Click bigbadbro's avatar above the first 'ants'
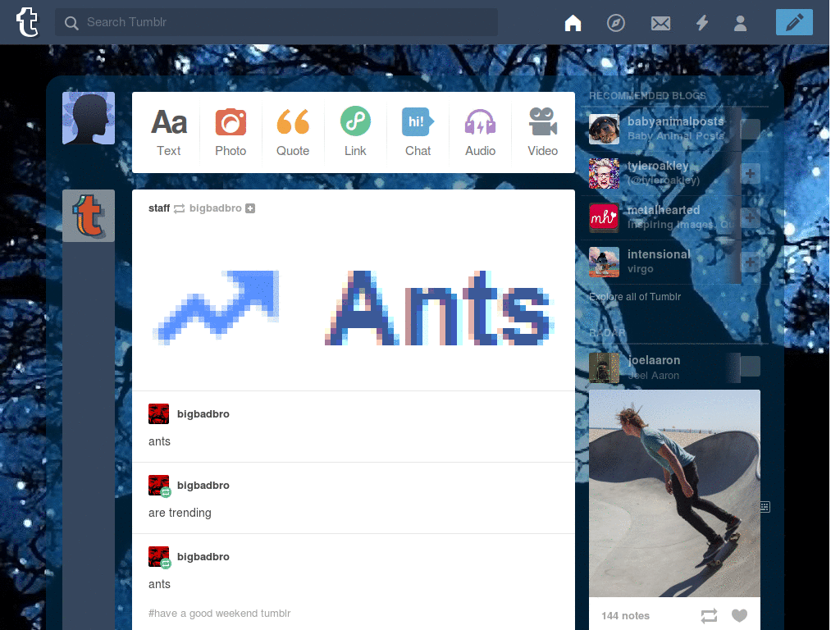 tap(158, 413)
